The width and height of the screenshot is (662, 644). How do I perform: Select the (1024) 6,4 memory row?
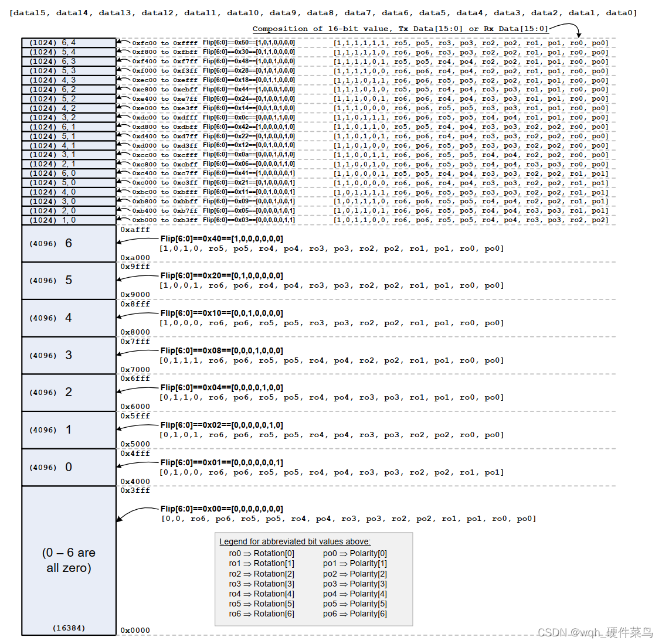coord(67,42)
